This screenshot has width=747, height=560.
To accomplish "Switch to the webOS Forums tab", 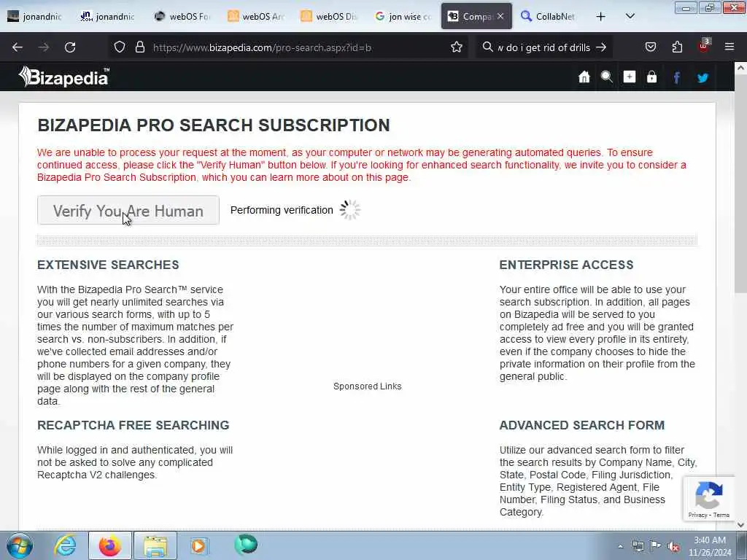I will [182, 17].
